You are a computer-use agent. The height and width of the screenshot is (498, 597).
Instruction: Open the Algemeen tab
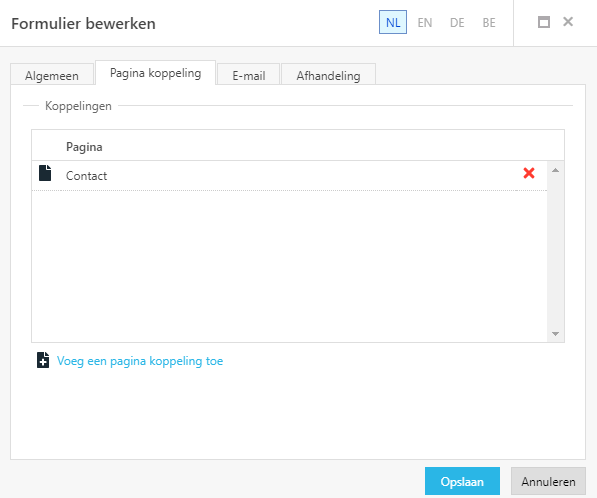tap(52, 75)
